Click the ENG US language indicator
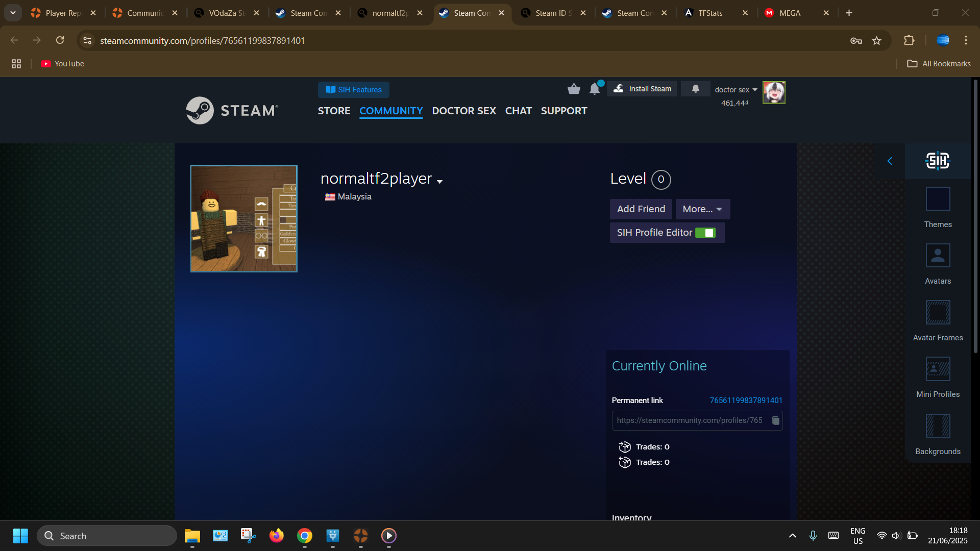This screenshot has height=551, width=980. pos(858,536)
